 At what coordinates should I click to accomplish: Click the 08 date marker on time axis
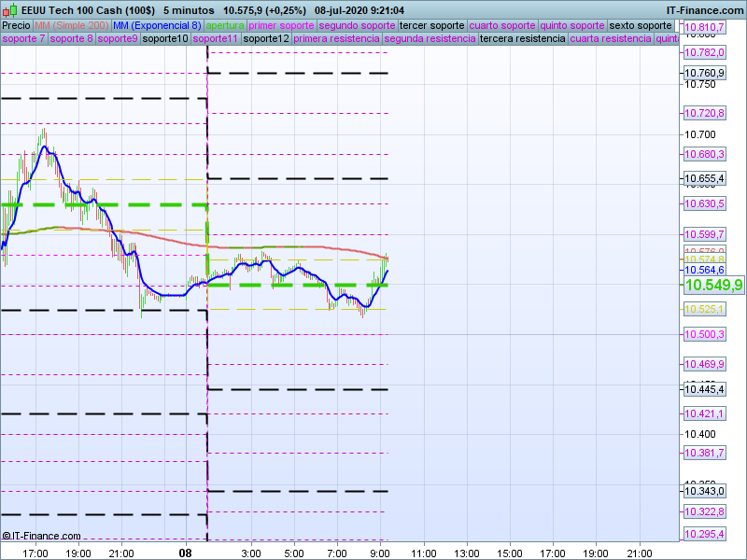[188, 553]
